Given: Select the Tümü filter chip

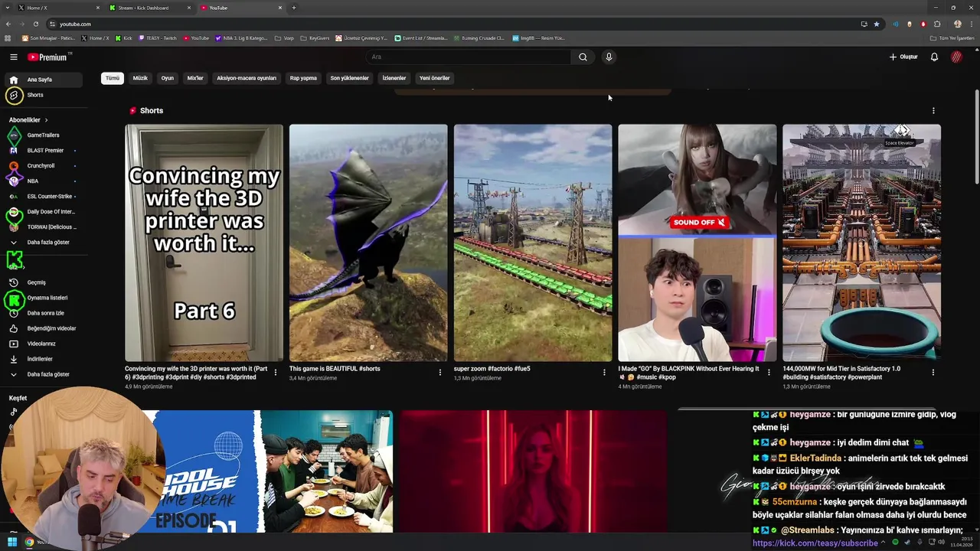Looking at the screenshot, I should pos(113,78).
